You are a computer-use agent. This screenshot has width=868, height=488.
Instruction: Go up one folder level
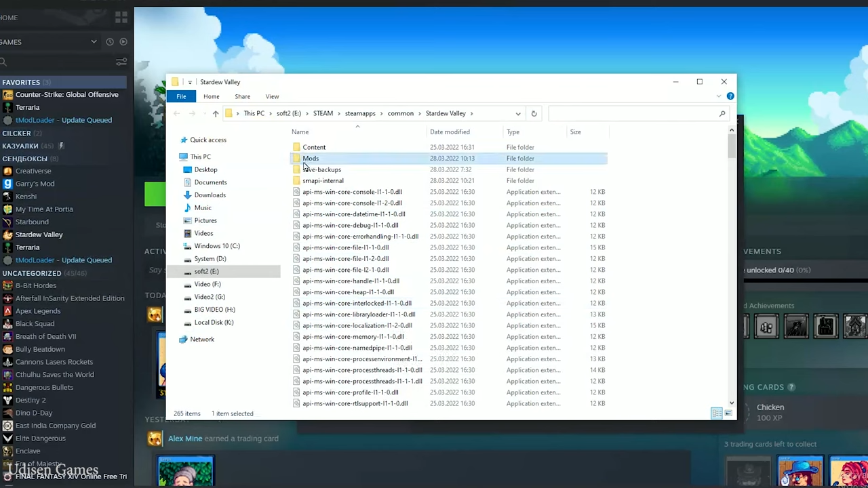click(216, 114)
